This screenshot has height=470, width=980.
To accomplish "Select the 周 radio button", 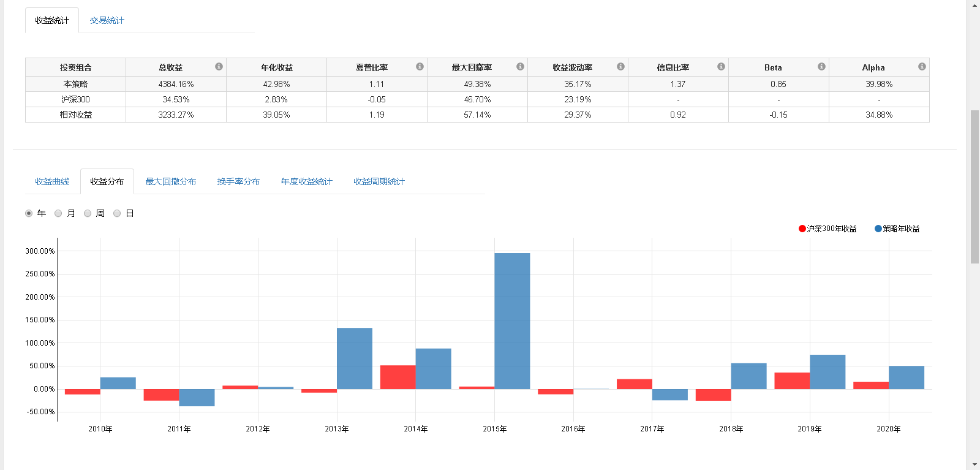I will click(x=88, y=213).
